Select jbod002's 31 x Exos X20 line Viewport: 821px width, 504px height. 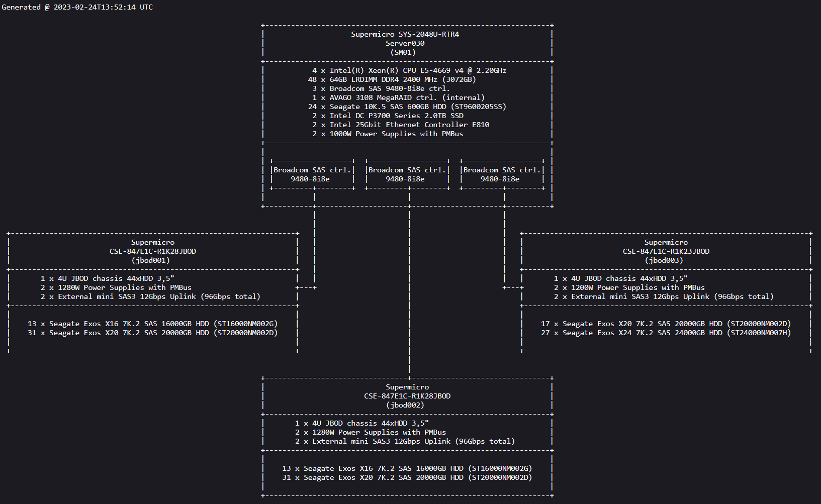pyautogui.click(x=407, y=477)
